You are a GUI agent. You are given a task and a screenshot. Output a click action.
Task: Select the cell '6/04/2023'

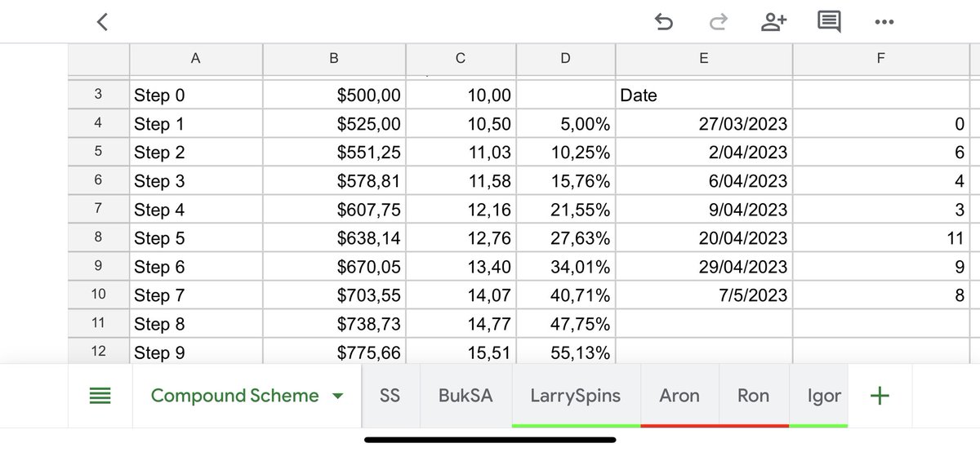pyautogui.click(x=704, y=180)
